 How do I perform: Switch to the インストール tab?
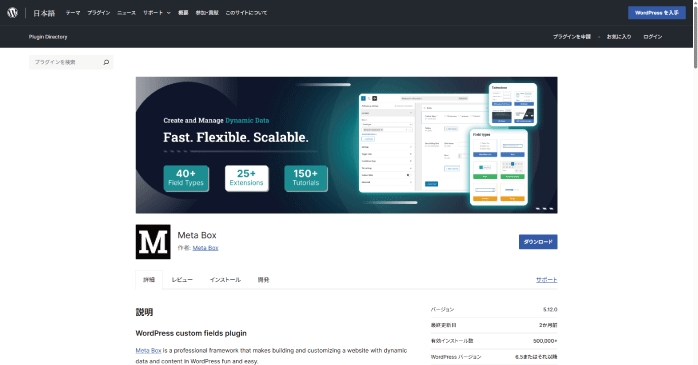pyautogui.click(x=225, y=280)
